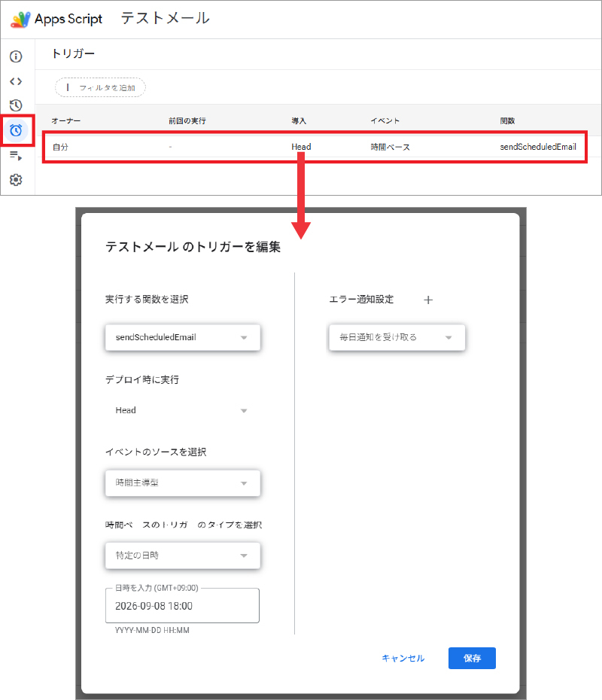Click the テストメール project title
The height and width of the screenshot is (700, 602).
point(165,18)
